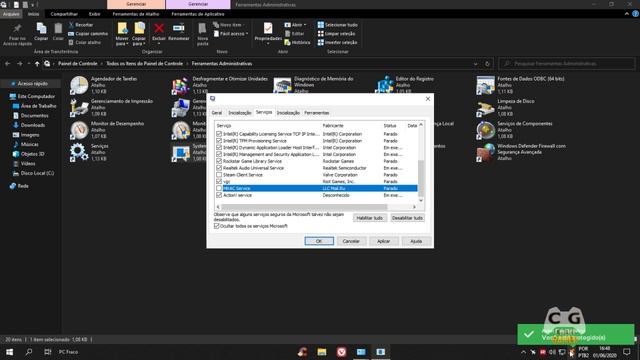Screen dimensions: 640x360
Task: Click the Renomear icon
Action: click(x=178, y=29)
